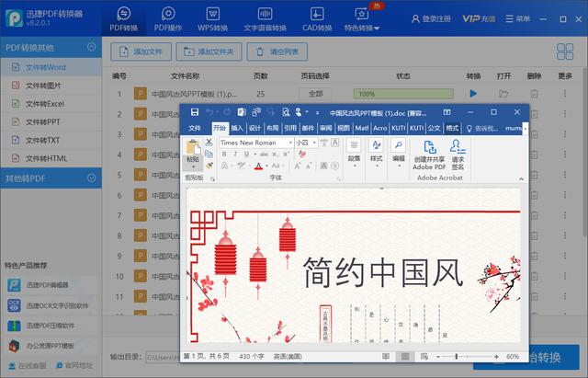Select the Format Painter brush in Word
The width and height of the screenshot is (588, 378).
[209, 166]
